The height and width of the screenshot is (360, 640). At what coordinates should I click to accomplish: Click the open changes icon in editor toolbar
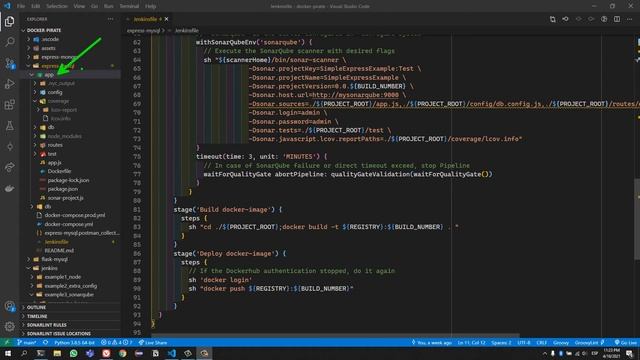(552, 19)
